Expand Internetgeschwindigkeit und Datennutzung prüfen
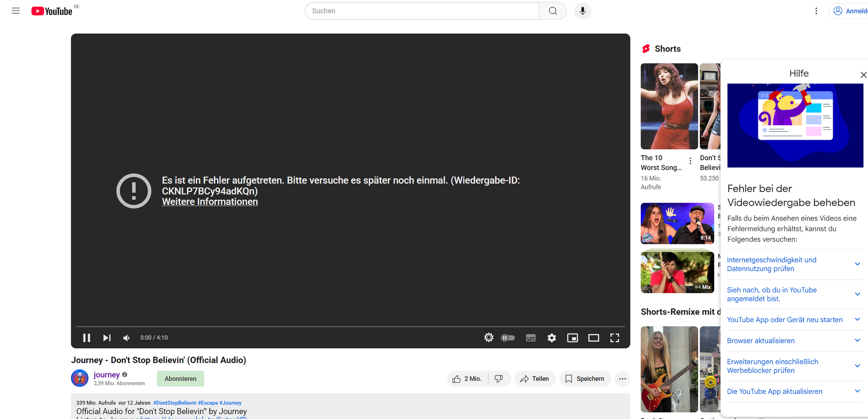The image size is (868, 419). [x=794, y=264]
